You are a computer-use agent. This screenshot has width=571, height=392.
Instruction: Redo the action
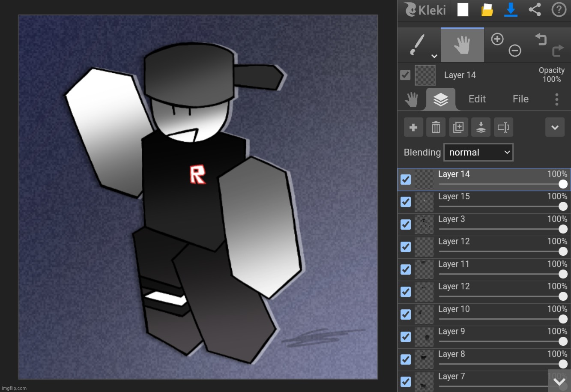pos(558,51)
